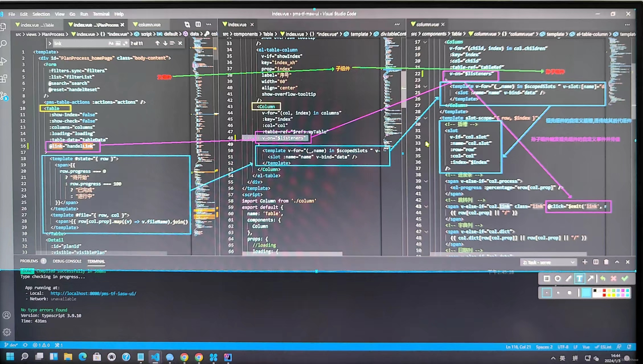Open File Explorer from the taskbar

pyautogui.click(x=68, y=357)
